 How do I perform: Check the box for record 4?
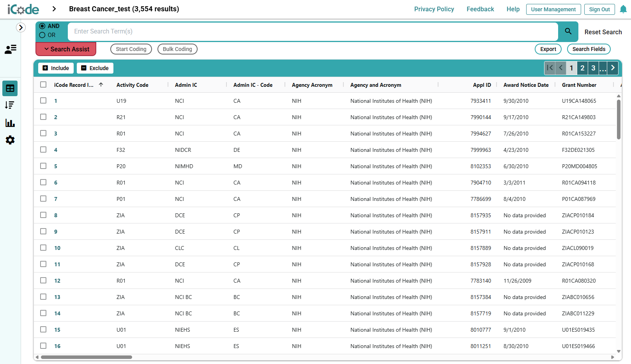(43, 149)
